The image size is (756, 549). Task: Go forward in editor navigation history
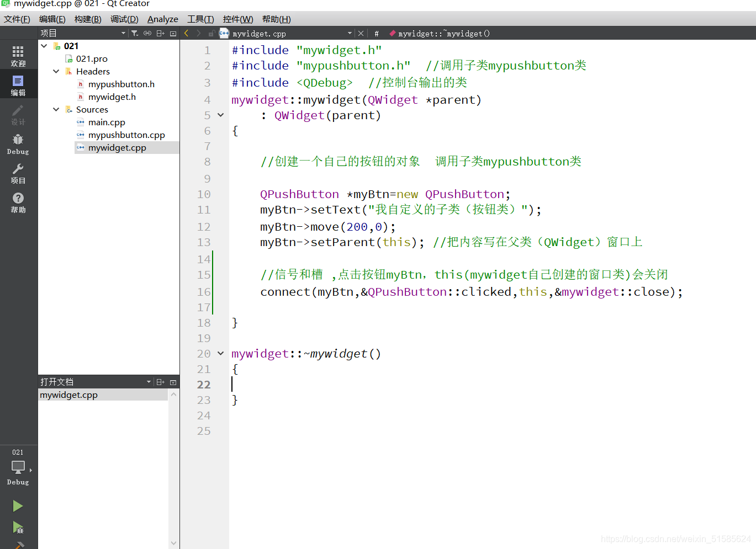coord(199,34)
